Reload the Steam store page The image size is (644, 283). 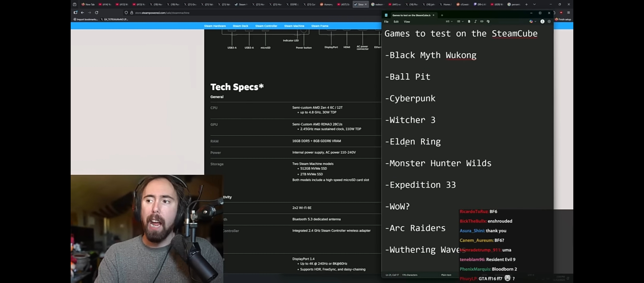click(97, 13)
